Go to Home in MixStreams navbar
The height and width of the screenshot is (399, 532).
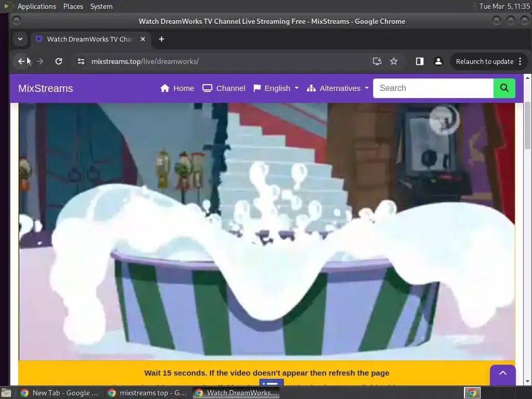pyautogui.click(x=177, y=88)
